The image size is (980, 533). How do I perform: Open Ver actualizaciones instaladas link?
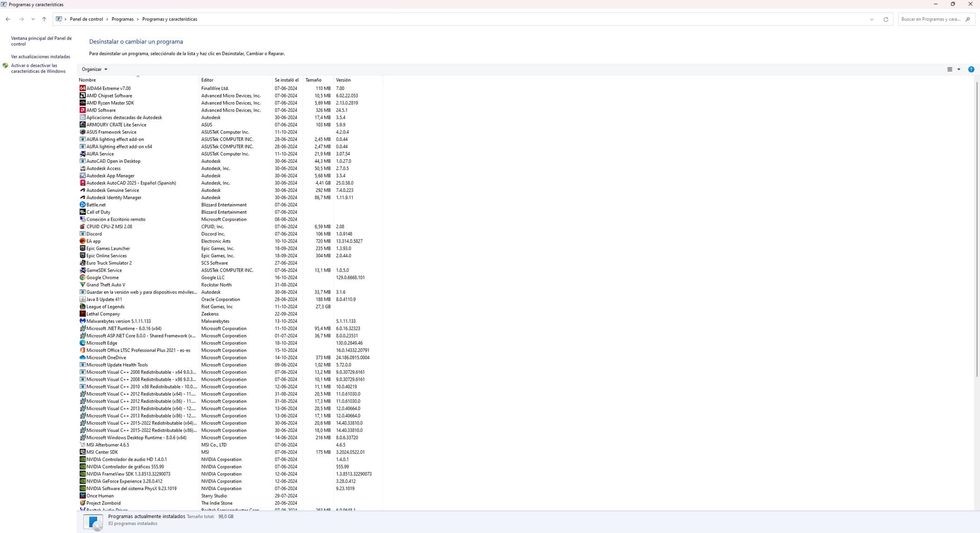pos(40,57)
